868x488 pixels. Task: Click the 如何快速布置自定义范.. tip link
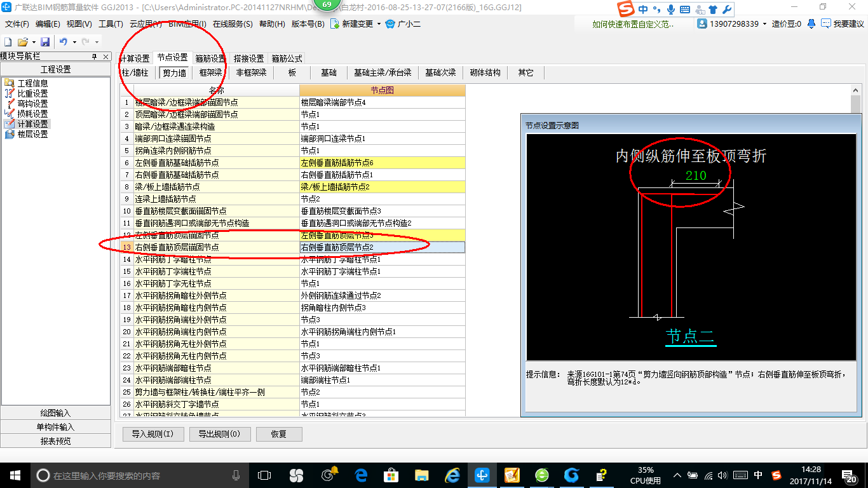tap(633, 24)
